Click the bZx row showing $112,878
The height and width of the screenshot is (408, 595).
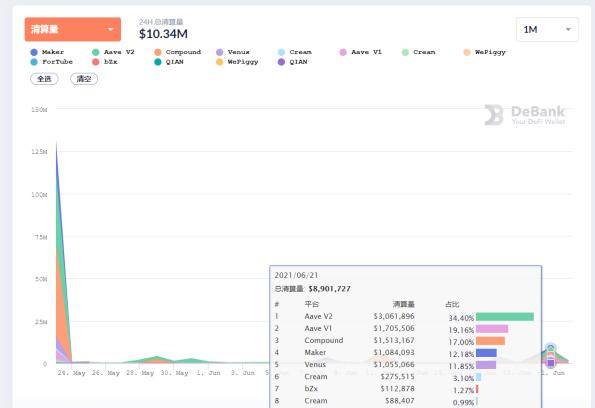[405, 389]
